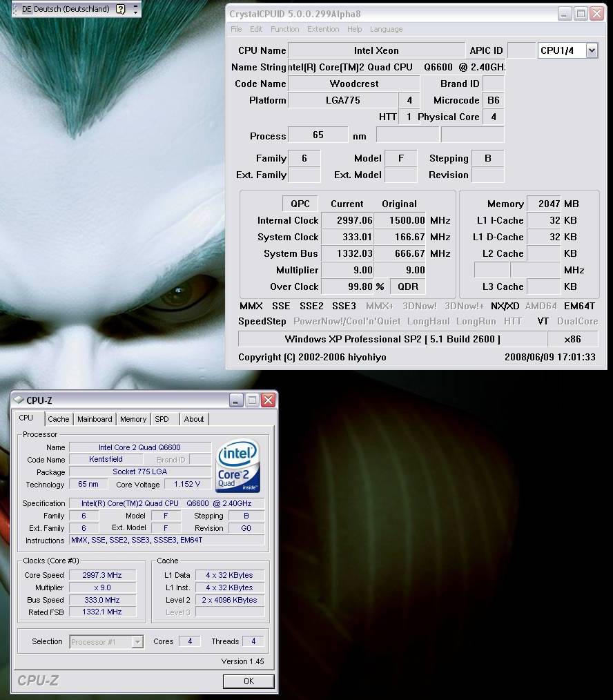Open the Language menu in CrystalCPUID
Image resolution: width=613 pixels, height=700 pixels.
(386, 29)
